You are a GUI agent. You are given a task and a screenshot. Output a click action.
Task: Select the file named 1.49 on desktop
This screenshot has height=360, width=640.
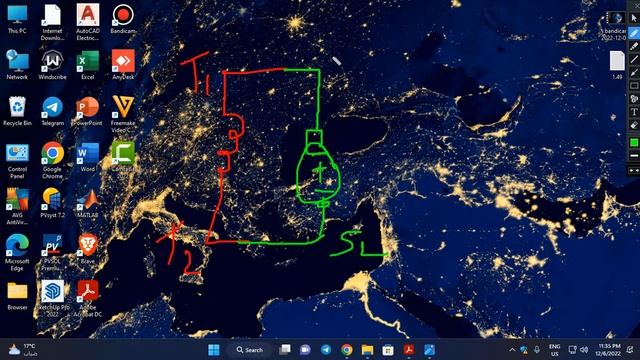coord(617,65)
